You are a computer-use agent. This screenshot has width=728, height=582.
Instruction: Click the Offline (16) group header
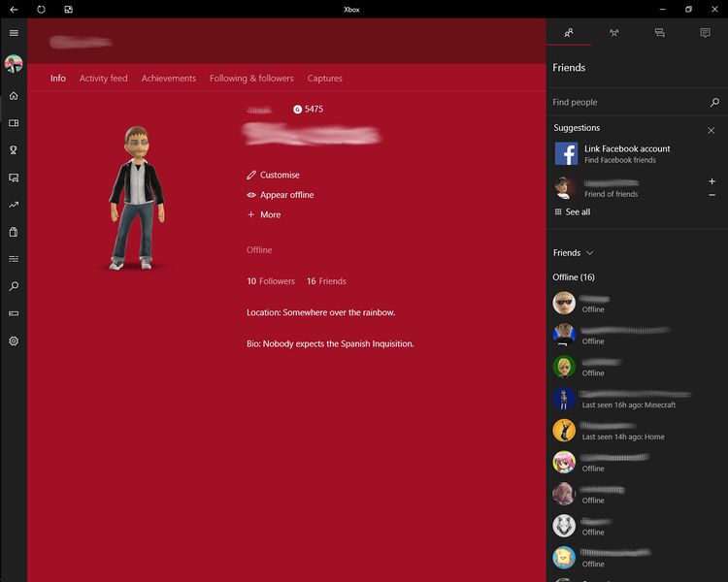coord(574,277)
